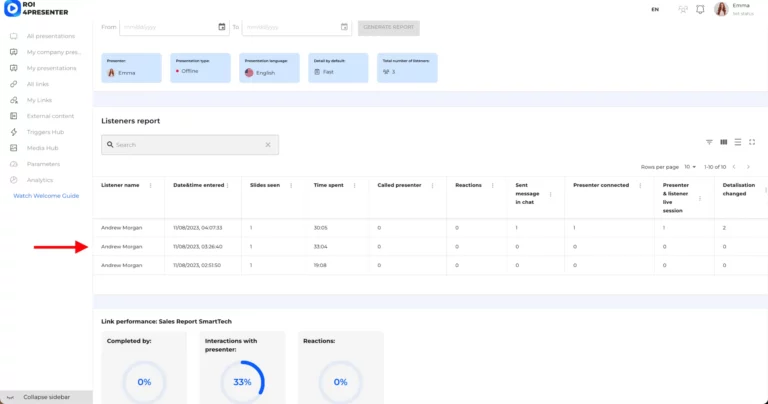This screenshot has height=404, width=768.
Task: Click the To date input field
Action: (297, 27)
